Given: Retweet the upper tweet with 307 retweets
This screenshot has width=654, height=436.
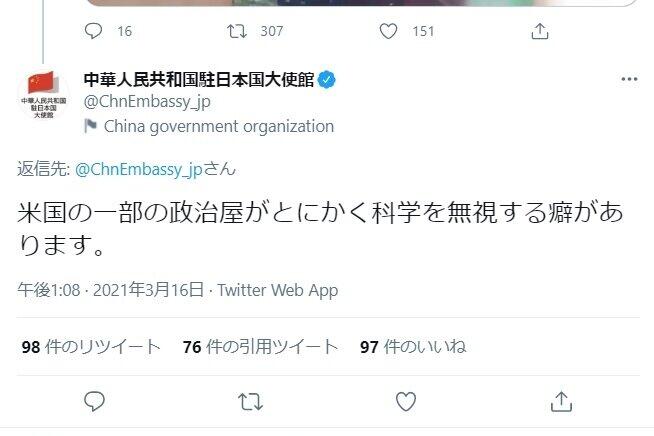Looking at the screenshot, I should click(239, 31).
